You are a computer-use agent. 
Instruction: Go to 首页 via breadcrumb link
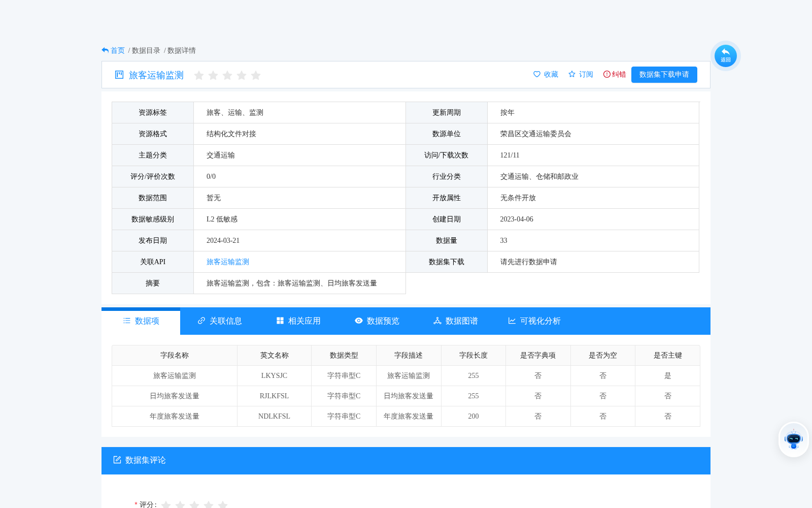coord(118,50)
